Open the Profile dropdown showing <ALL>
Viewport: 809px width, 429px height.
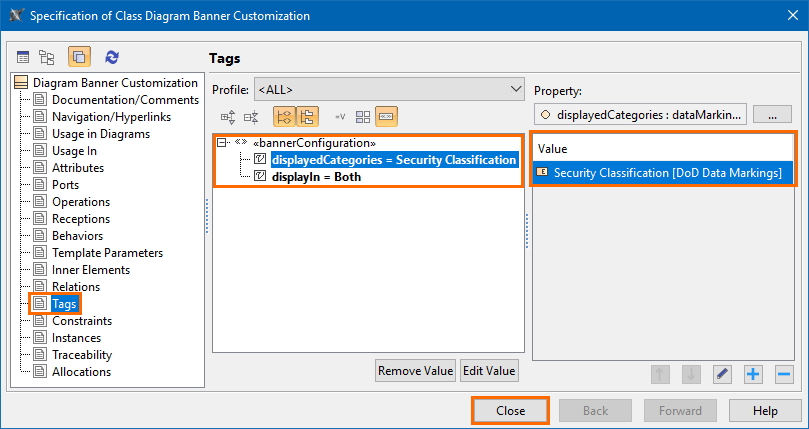tap(390, 89)
